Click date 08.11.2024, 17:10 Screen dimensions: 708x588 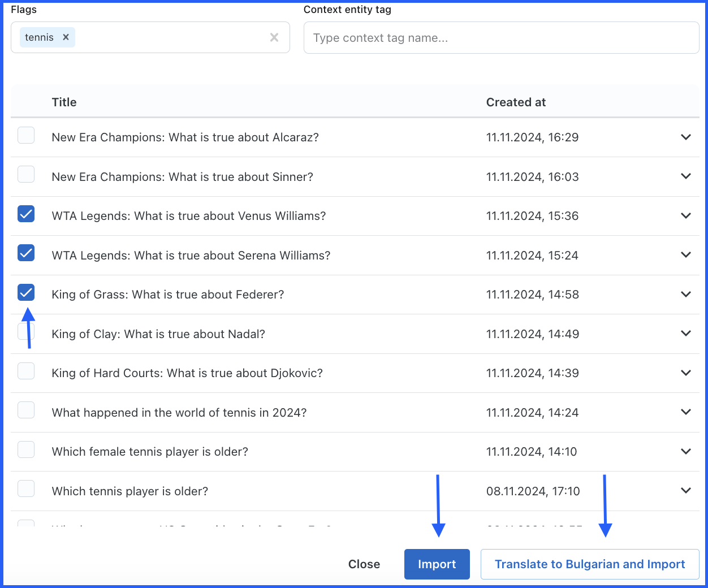(533, 491)
